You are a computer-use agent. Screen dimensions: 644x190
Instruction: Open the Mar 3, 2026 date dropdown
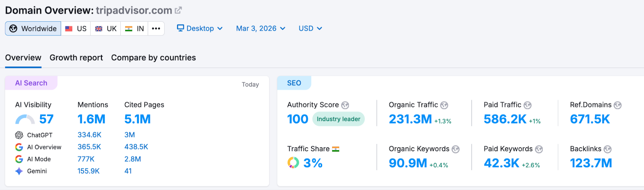click(261, 29)
